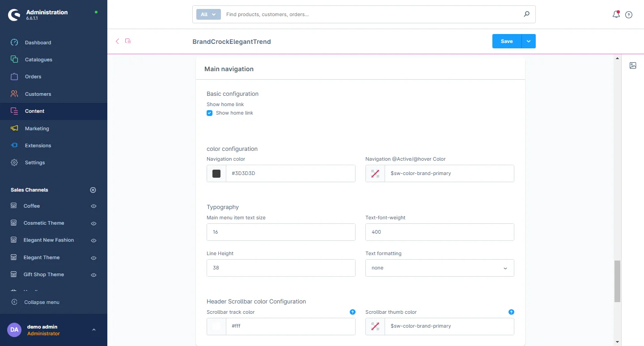Open the Marketing menu item
The image size is (644, 346).
click(37, 128)
